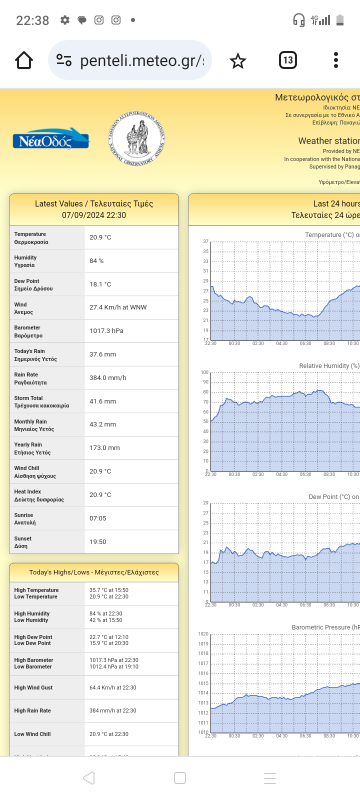Image resolution: width=360 pixels, height=800 pixels.
Task: Select yearly rain value 173.0 mm
Action: 105,448
